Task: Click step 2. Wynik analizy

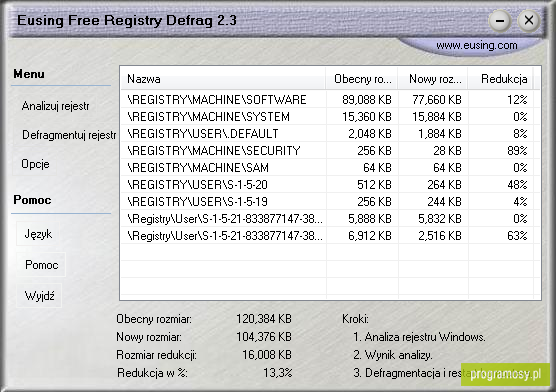Action: 393,354
